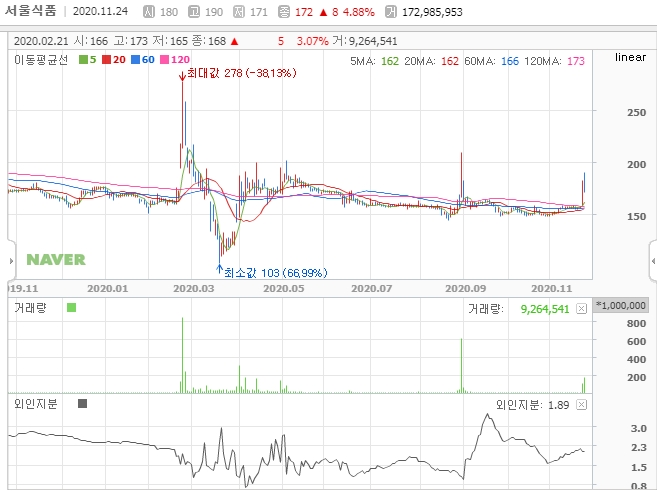Click the red 20-day moving average swatch
Screen dimensions: 657x491
pyautogui.click(x=106, y=59)
